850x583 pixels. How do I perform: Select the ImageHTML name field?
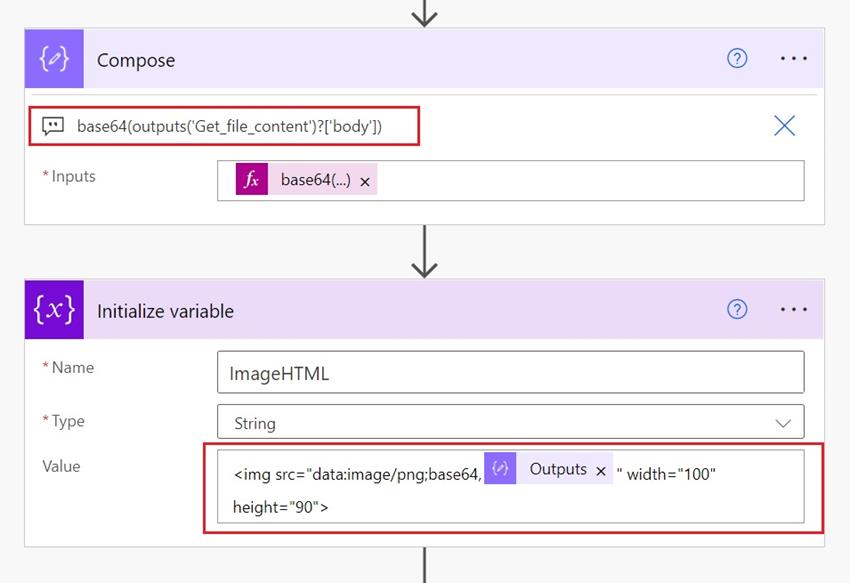pos(512,371)
